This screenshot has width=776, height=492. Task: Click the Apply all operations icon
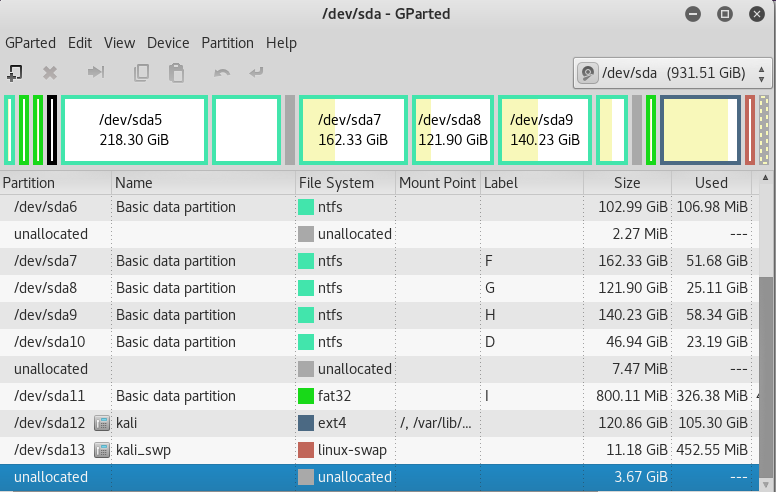(257, 73)
